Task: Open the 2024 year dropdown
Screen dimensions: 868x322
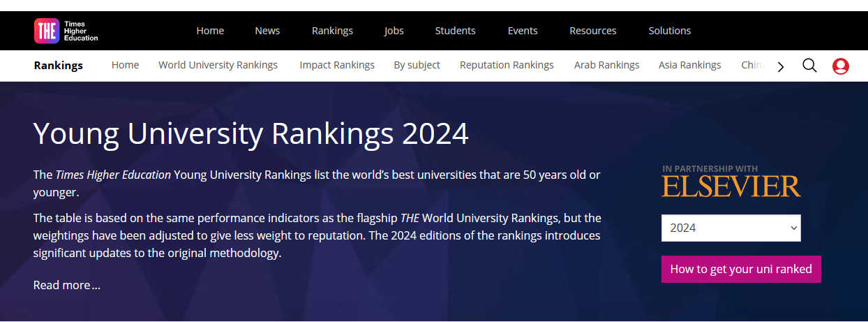Action: (x=731, y=228)
